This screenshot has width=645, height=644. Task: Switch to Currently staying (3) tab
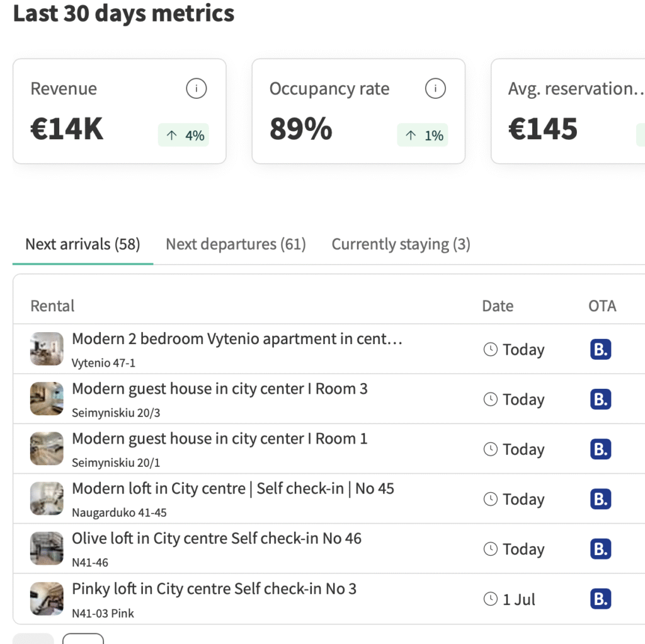pos(401,244)
